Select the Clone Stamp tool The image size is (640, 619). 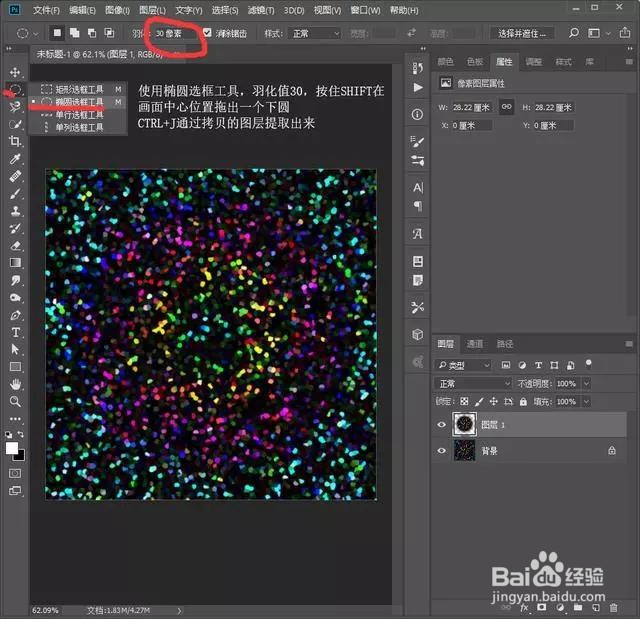tap(15, 211)
